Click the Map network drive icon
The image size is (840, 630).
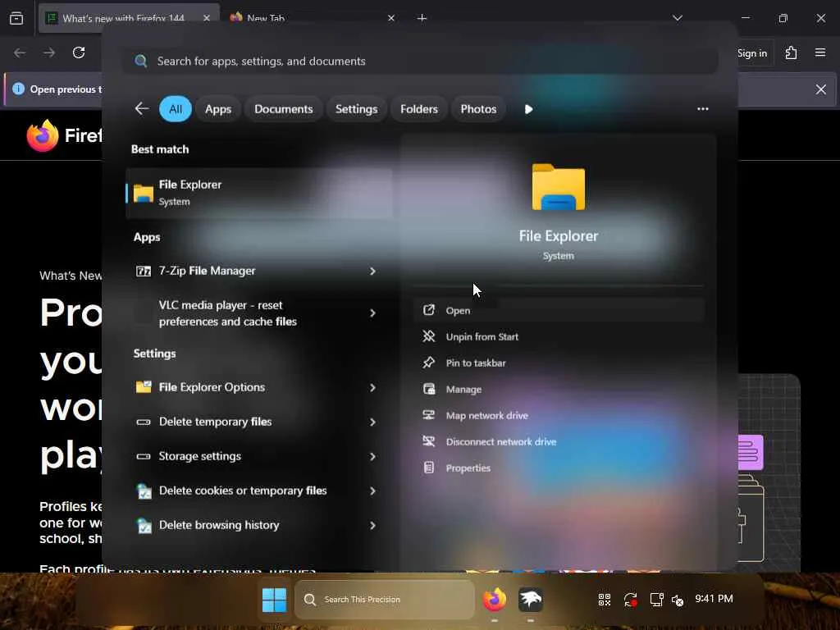(428, 415)
